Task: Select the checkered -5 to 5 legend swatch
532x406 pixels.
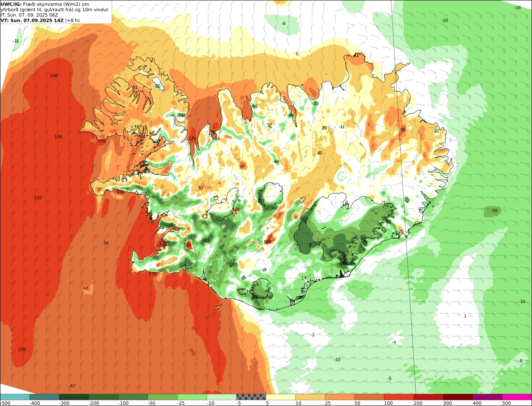Action: pos(251,397)
